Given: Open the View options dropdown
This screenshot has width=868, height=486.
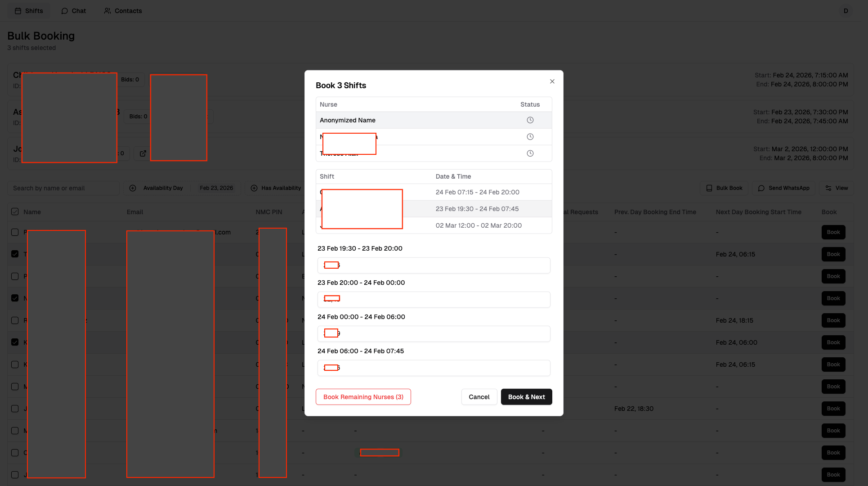Looking at the screenshot, I should 837,188.
